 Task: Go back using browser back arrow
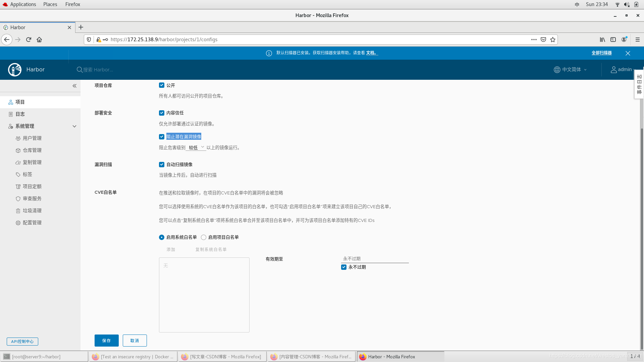7,40
